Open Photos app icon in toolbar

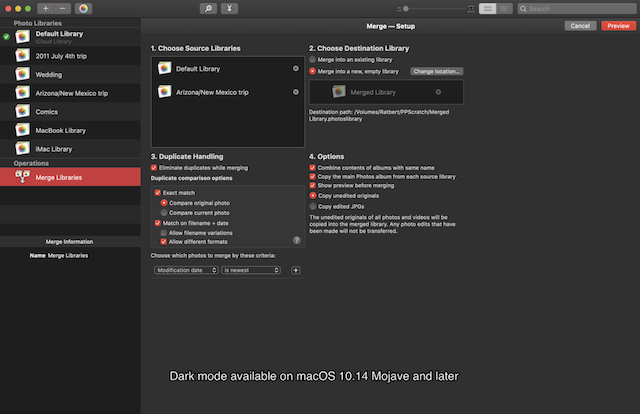(x=84, y=8)
